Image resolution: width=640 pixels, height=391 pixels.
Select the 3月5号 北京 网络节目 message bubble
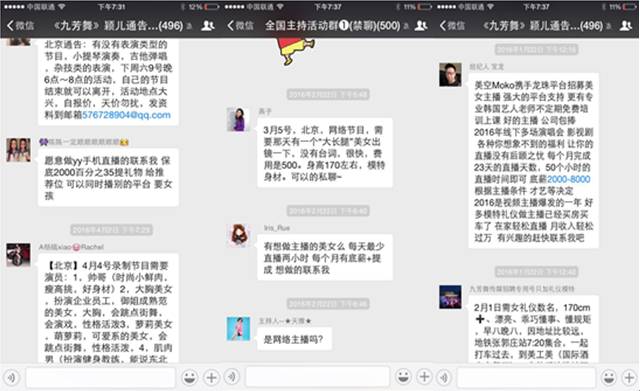point(324,153)
